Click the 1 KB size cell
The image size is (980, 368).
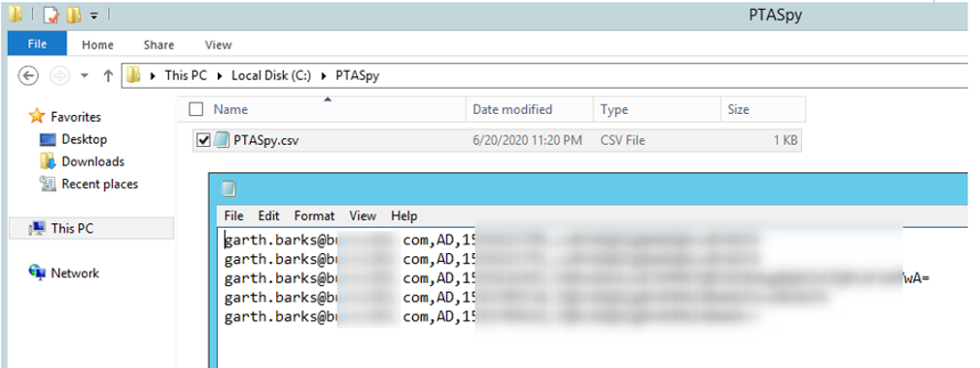tap(785, 141)
